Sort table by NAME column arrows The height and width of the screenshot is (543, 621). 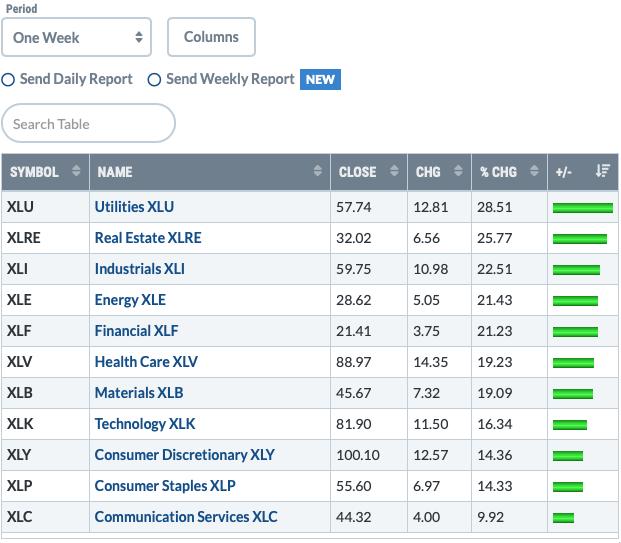click(x=317, y=171)
